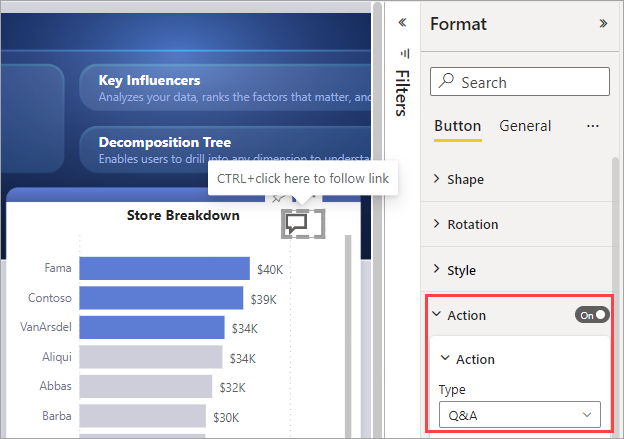This screenshot has width=624, height=439.
Task: Expand the Filters pane with left chevrons
Action: tap(402, 22)
